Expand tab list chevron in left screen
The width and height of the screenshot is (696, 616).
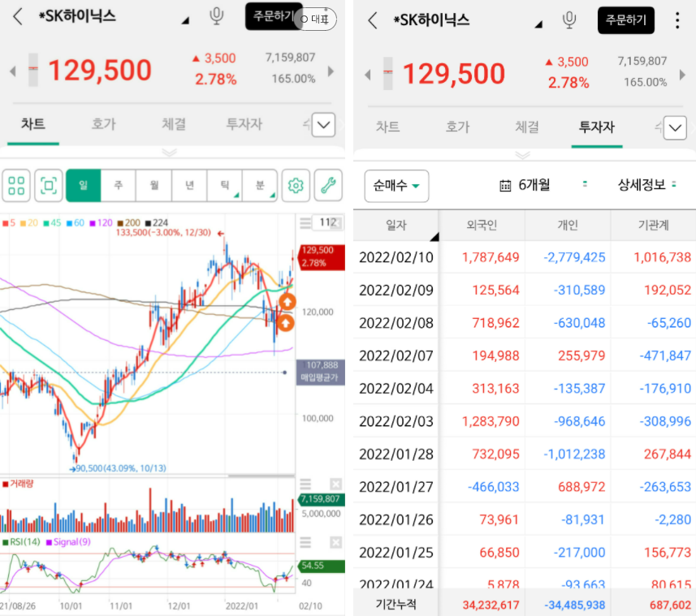coord(323,125)
